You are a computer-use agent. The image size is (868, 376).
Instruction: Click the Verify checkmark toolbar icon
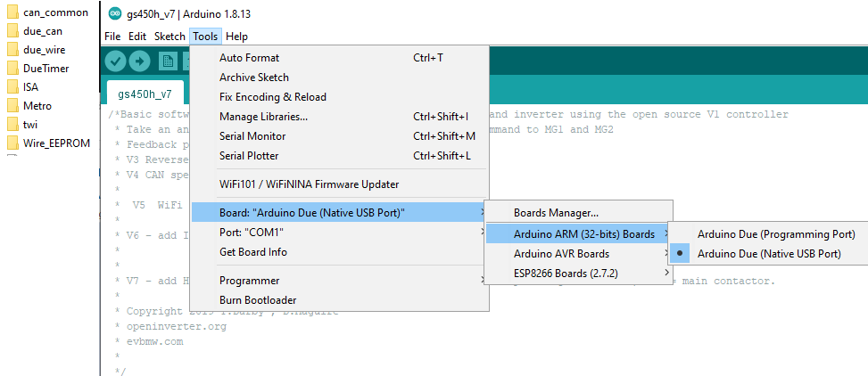[116, 61]
